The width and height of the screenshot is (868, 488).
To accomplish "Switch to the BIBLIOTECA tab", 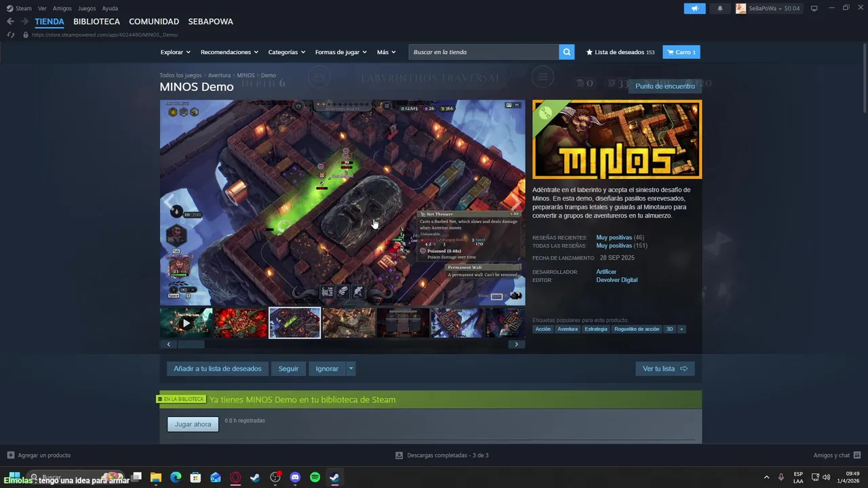I will tap(96, 22).
